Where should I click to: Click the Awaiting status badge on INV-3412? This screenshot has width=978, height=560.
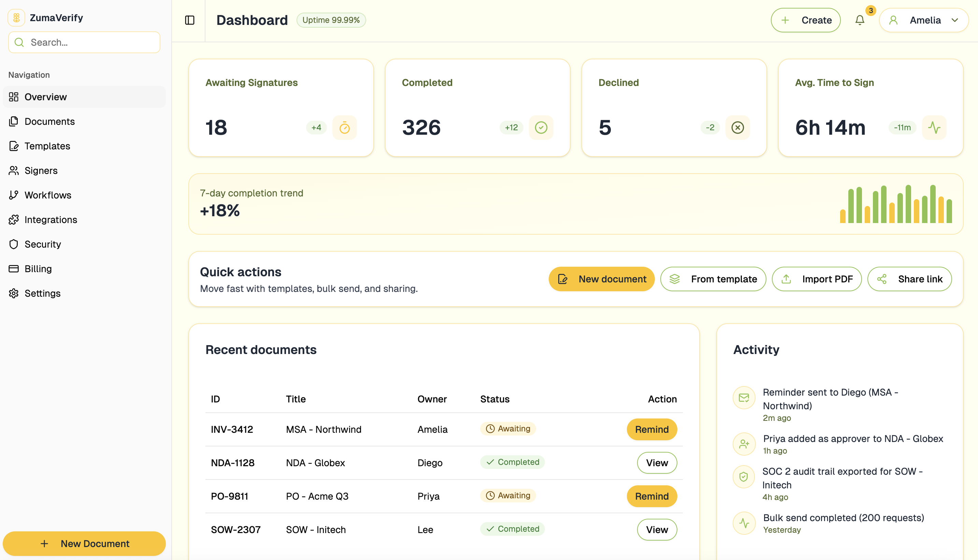508,428
